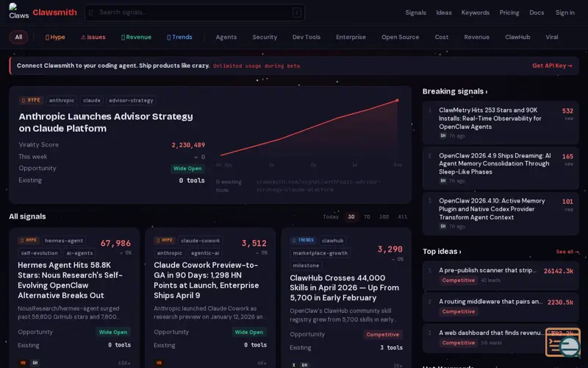
Task: Open the Pricing menu item
Action: pyautogui.click(x=509, y=13)
